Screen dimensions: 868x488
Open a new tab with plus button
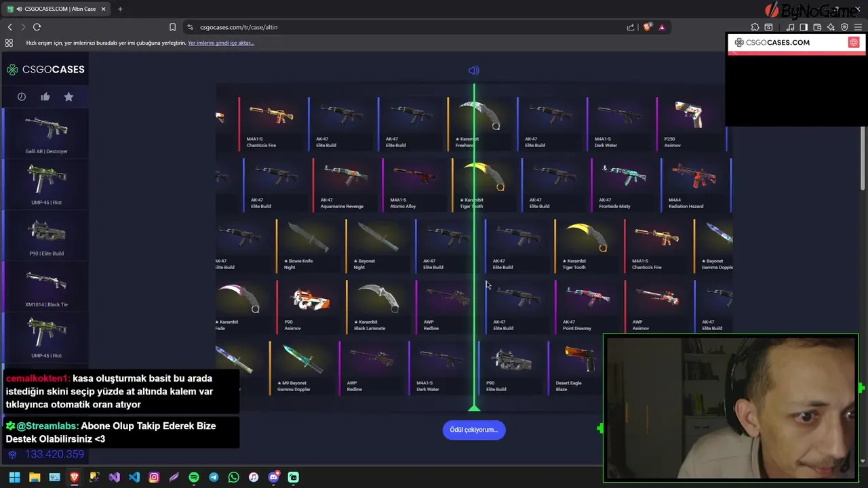[x=120, y=9]
